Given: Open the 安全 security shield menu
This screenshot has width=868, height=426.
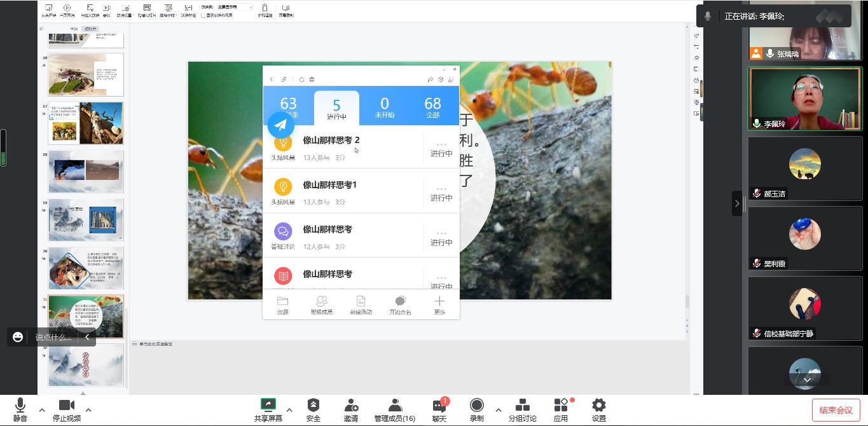Looking at the screenshot, I should click(313, 410).
